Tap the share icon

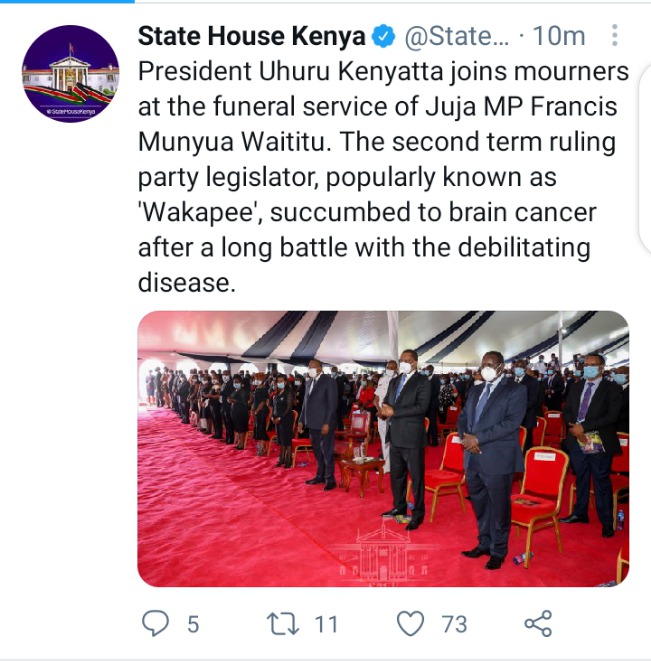coord(538,623)
